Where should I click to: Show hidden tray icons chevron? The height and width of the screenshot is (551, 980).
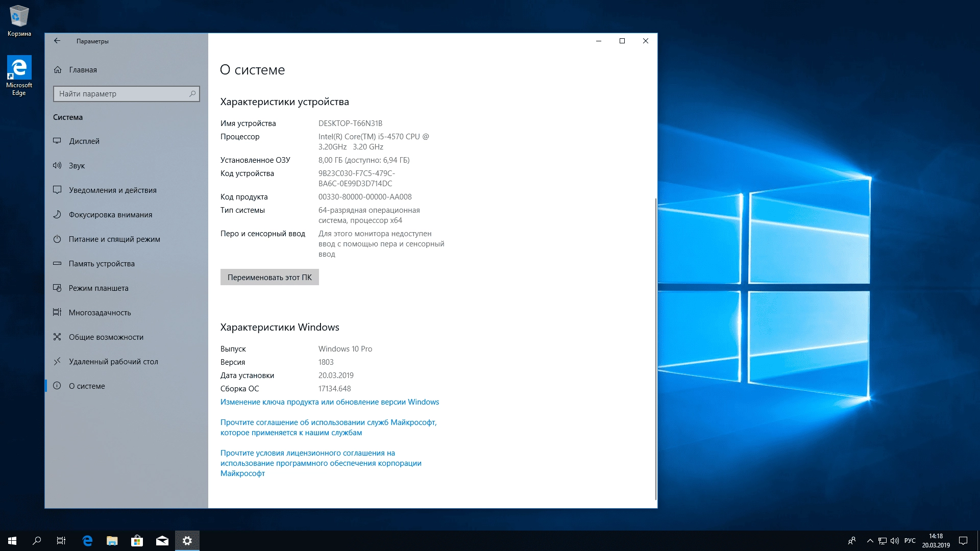870,541
